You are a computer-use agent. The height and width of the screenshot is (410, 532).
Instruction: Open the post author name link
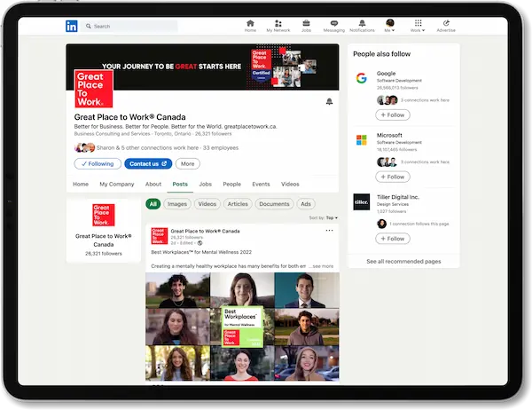coord(205,231)
